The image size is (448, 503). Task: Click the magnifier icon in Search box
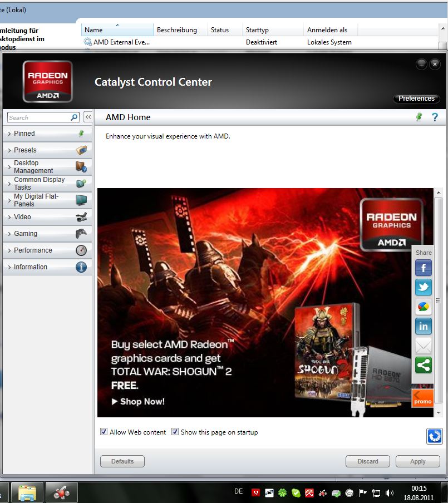(x=74, y=117)
